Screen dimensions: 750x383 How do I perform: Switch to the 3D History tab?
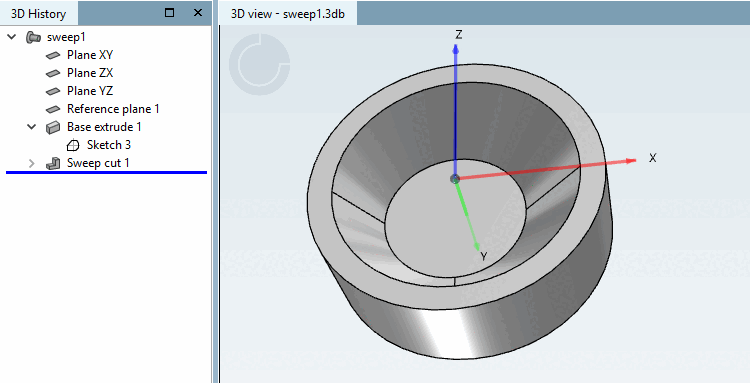click(38, 13)
